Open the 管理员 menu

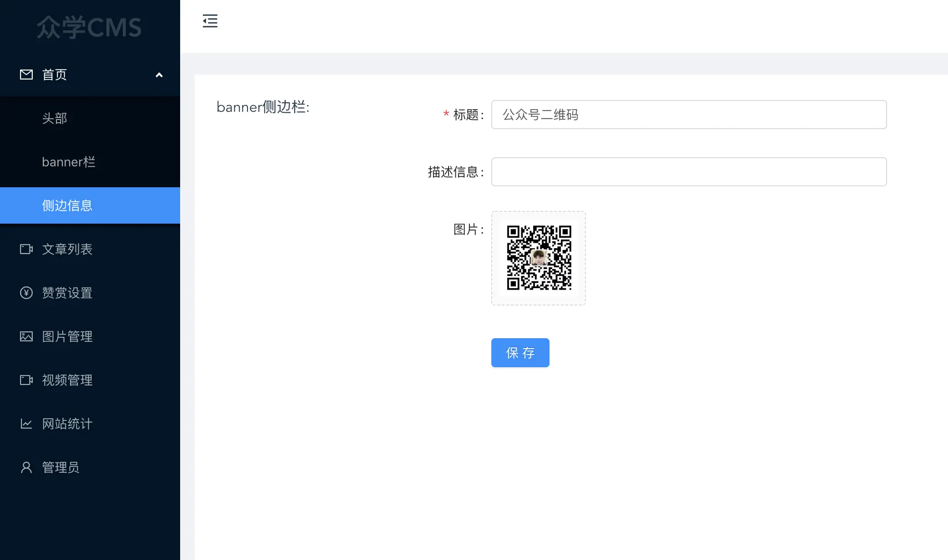point(90,467)
